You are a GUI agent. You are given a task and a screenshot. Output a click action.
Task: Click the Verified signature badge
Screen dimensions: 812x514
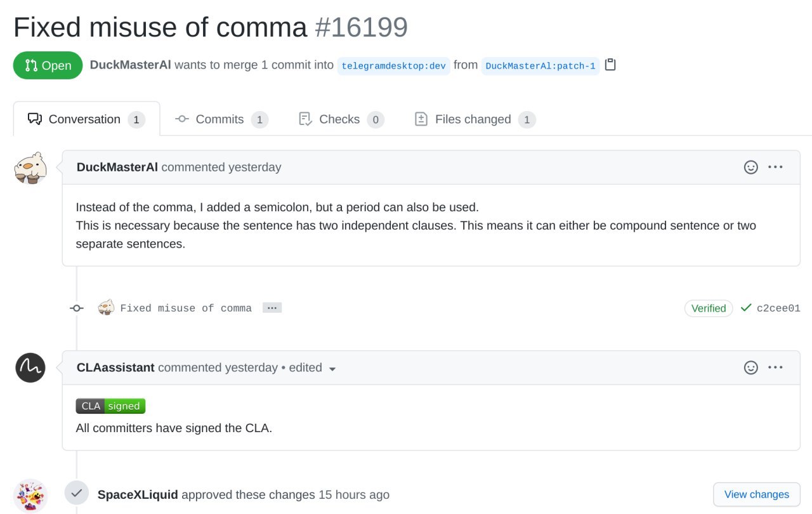pos(709,308)
